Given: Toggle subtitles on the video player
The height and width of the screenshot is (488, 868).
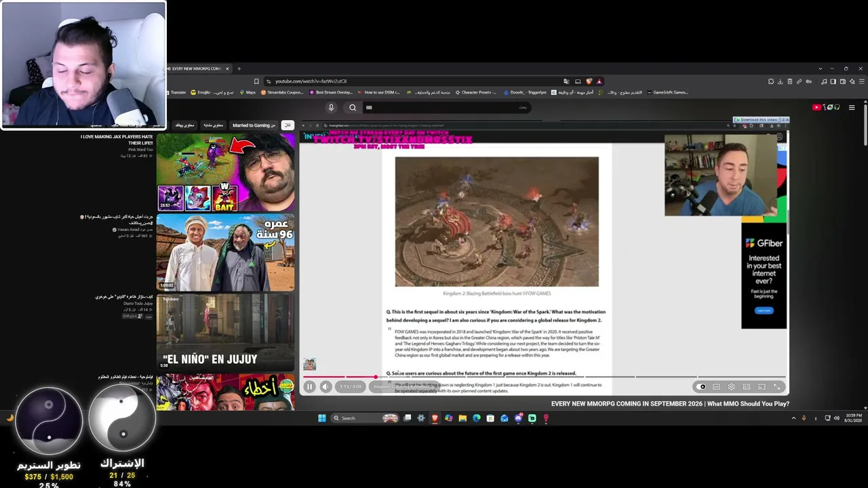Looking at the screenshot, I should (716, 387).
